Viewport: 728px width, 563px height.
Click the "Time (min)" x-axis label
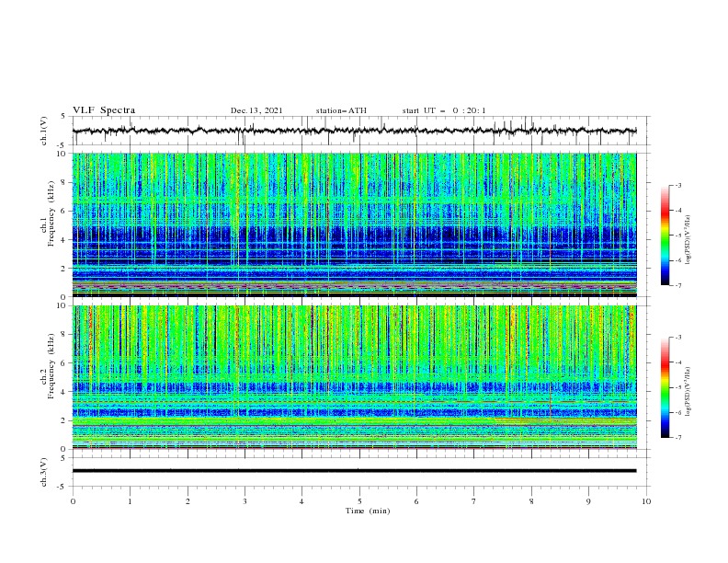(368, 511)
